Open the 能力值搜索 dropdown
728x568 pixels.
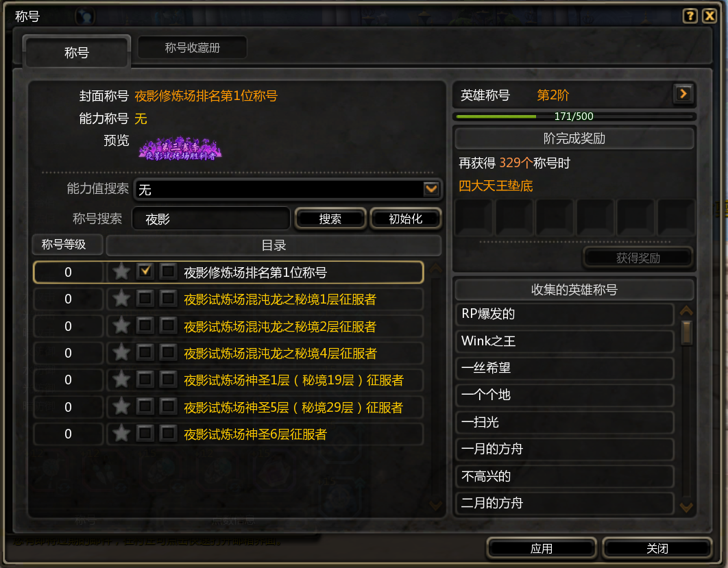pos(431,189)
